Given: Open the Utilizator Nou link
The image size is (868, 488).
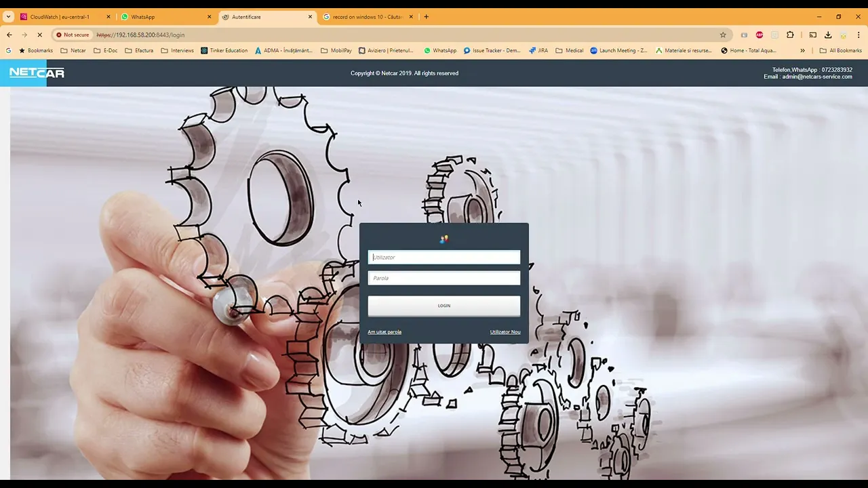Looking at the screenshot, I should (x=505, y=332).
